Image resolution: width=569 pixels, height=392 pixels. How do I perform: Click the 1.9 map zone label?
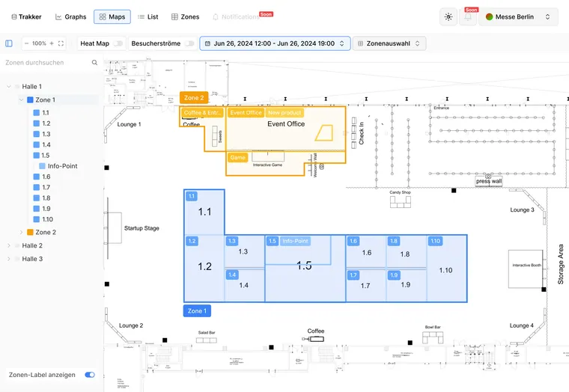click(394, 275)
